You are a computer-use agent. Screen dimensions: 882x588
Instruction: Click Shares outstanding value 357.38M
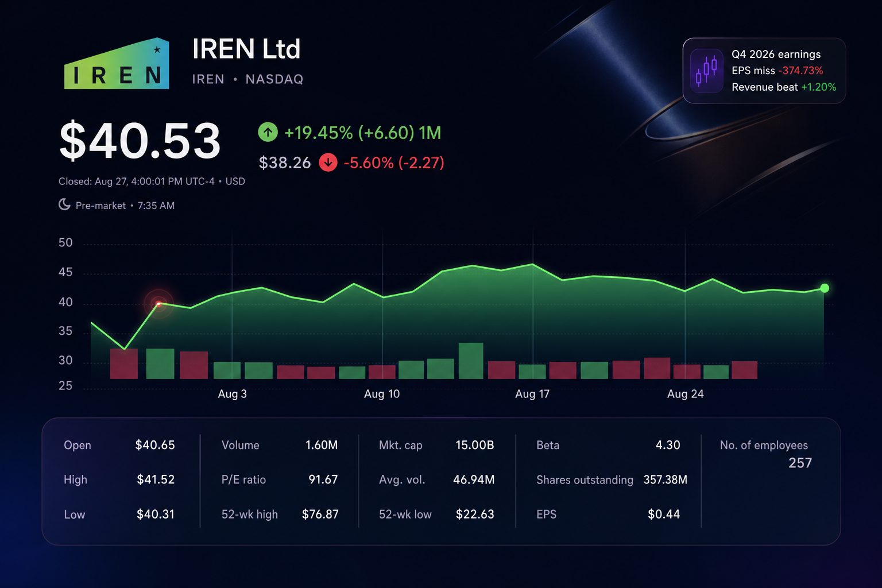click(666, 479)
